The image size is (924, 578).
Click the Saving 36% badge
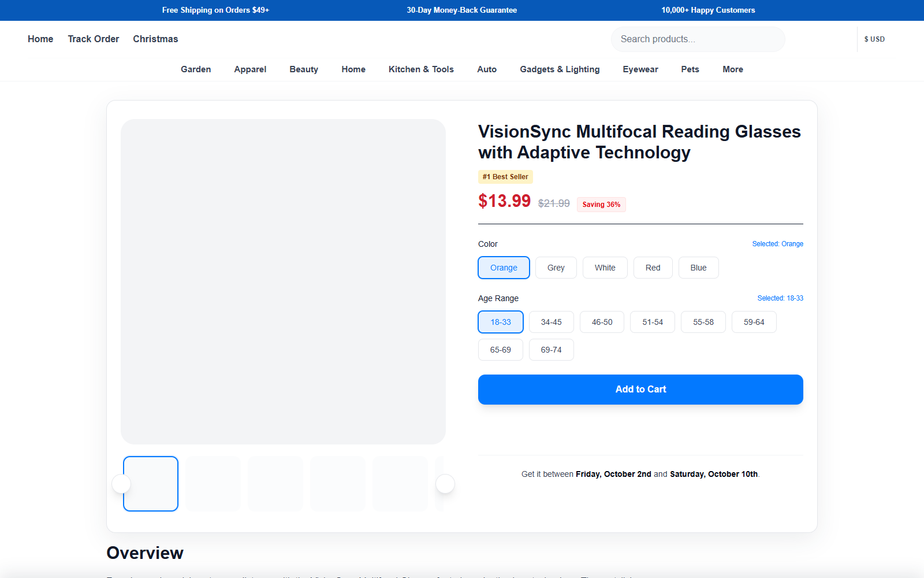click(601, 205)
